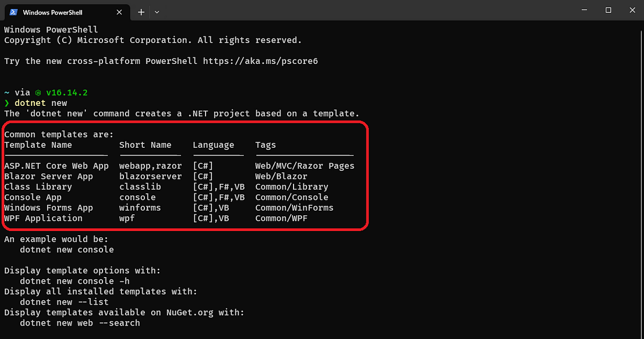Click the green Node.js hexagon icon
The width and height of the screenshot is (644, 339).
[x=38, y=92]
